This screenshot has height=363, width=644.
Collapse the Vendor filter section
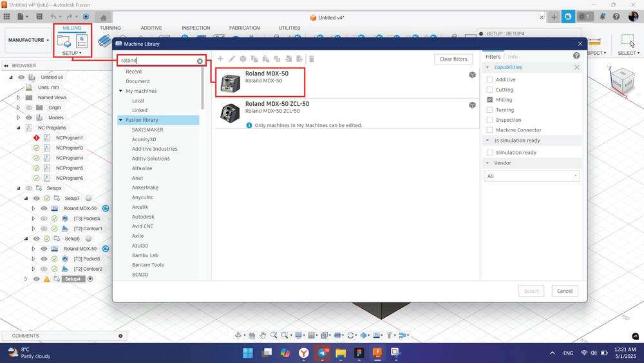(x=488, y=163)
